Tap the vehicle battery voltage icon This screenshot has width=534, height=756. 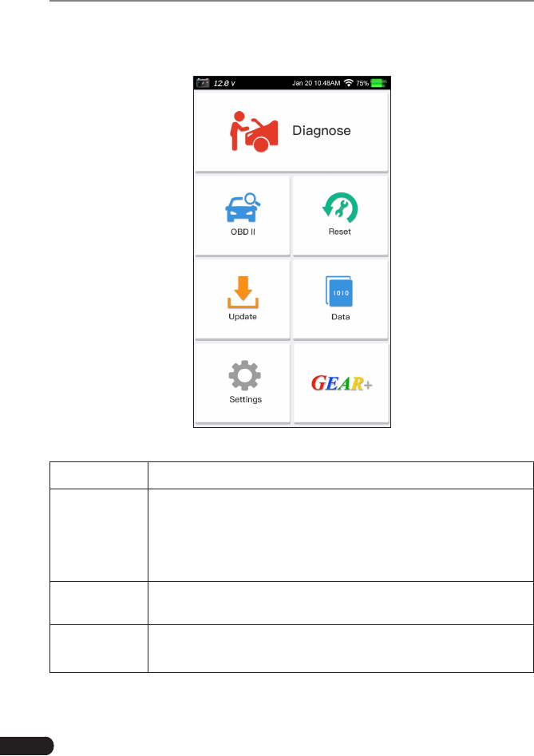(203, 83)
